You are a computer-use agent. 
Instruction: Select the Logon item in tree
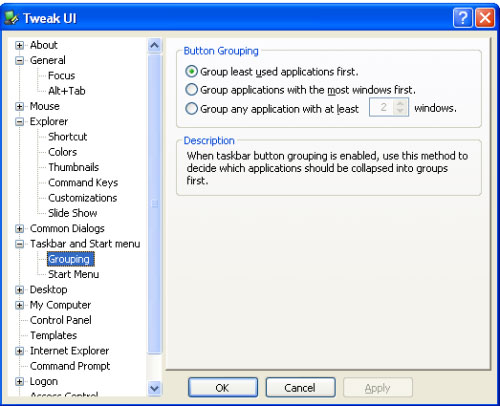(44, 381)
